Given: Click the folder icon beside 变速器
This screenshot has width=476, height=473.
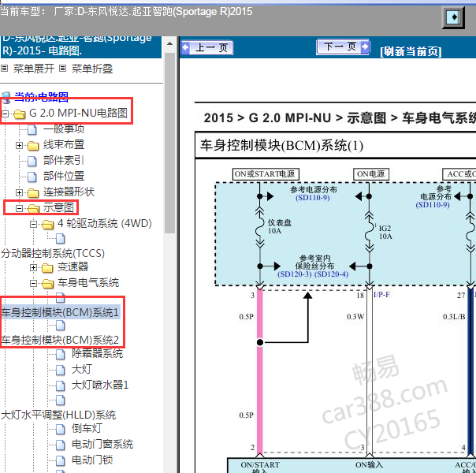Looking at the screenshot, I should pyautogui.click(x=47, y=268).
